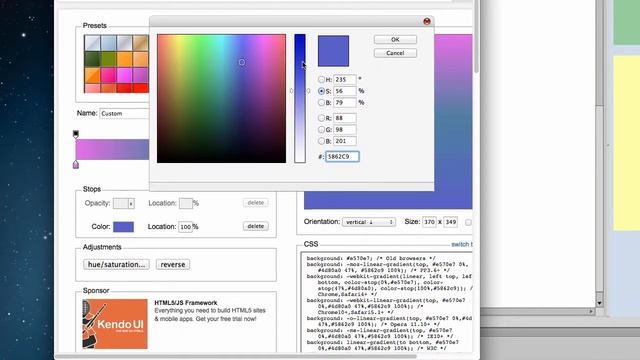The width and height of the screenshot is (640, 360).
Task: Focus the hue value field showing 235
Action: [x=344, y=80]
